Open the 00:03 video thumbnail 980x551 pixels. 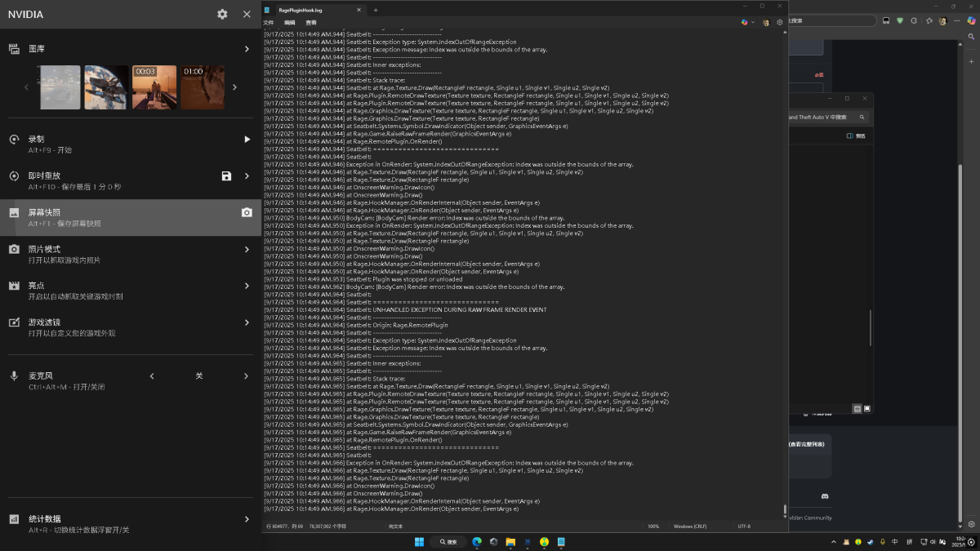[154, 87]
